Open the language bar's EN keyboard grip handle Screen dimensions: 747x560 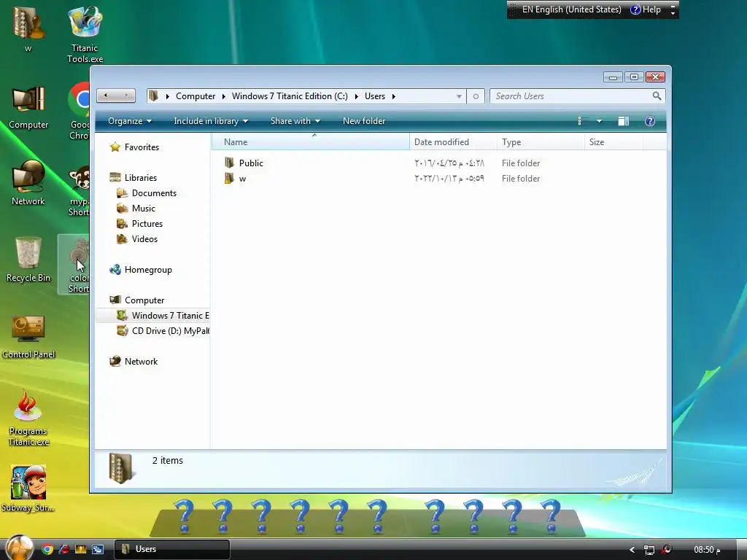pyautogui.click(x=512, y=9)
